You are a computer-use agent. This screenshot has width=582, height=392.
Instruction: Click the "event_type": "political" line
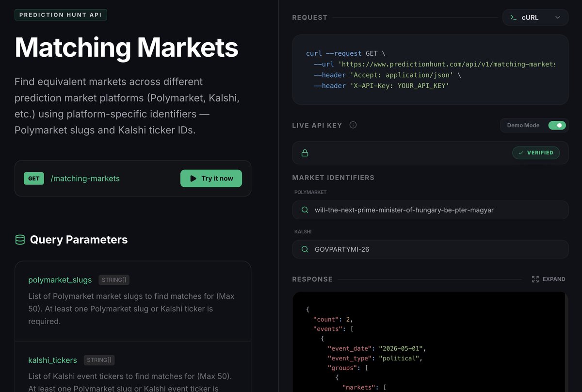(375, 358)
